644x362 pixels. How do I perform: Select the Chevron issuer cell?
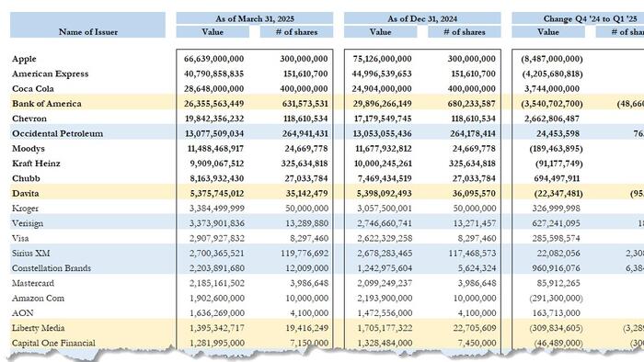[x=29, y=119]
